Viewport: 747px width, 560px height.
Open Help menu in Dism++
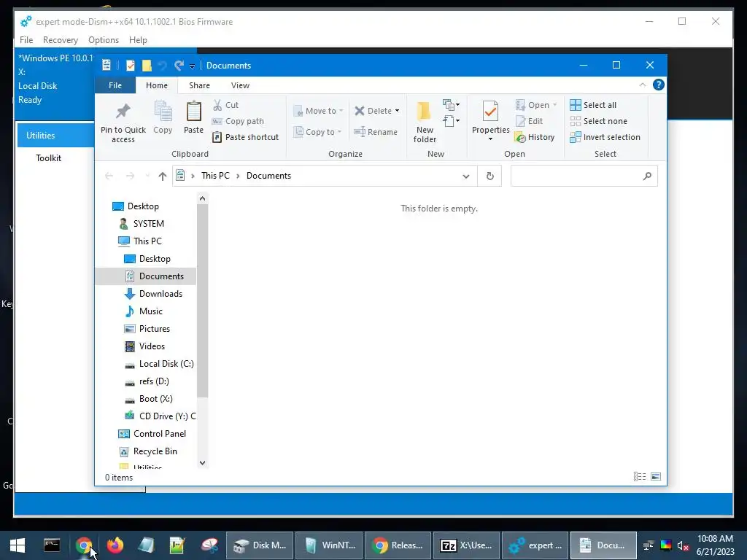[x=138, y=40]
